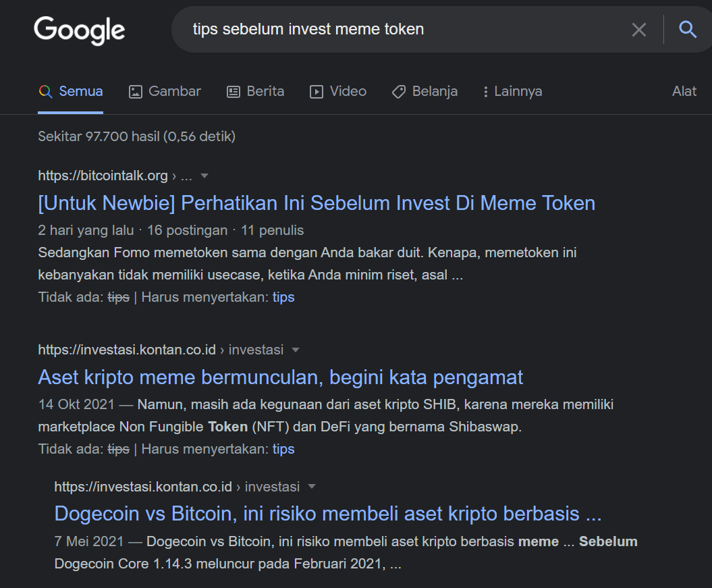The width and height of the screenshot is (712, 588).
Task: Click the '7 Mei 2021' date
Action: coord(89,541)
